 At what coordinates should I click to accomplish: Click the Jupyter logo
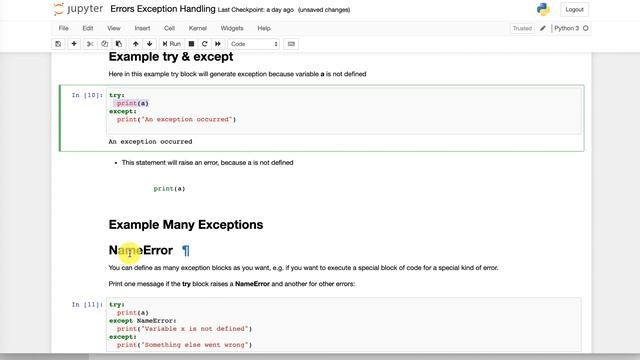click(x=78, y=9)
